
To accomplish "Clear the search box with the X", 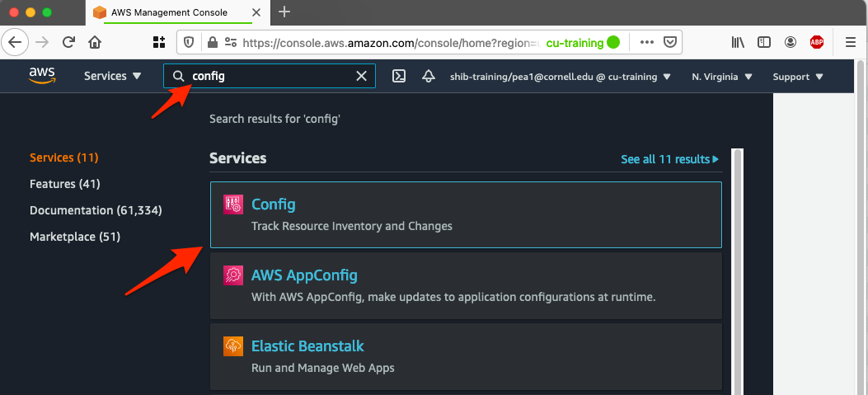I will pos(362,76).
